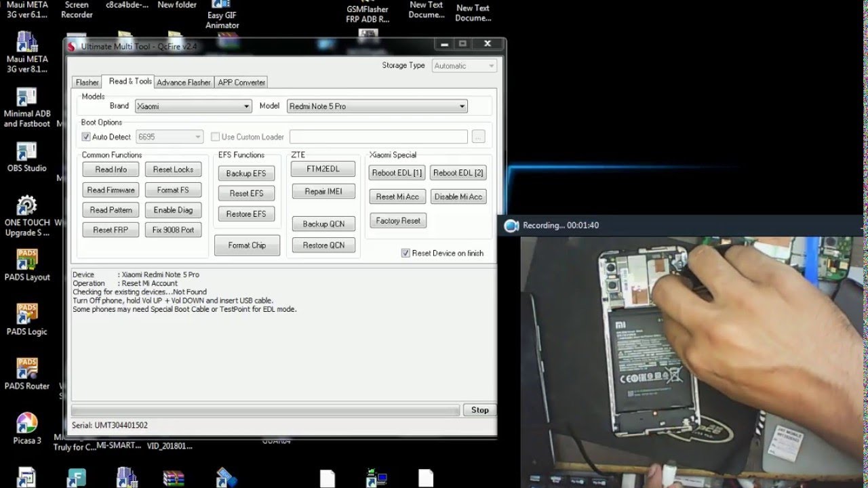Open Minimal ADB and Fastboot shortcut

point(27,107)
